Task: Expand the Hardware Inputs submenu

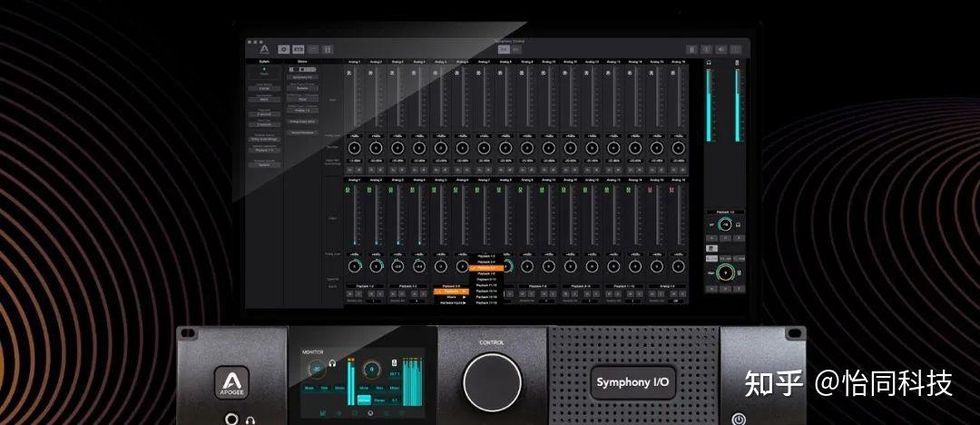Action: click(x=452, y=303)
